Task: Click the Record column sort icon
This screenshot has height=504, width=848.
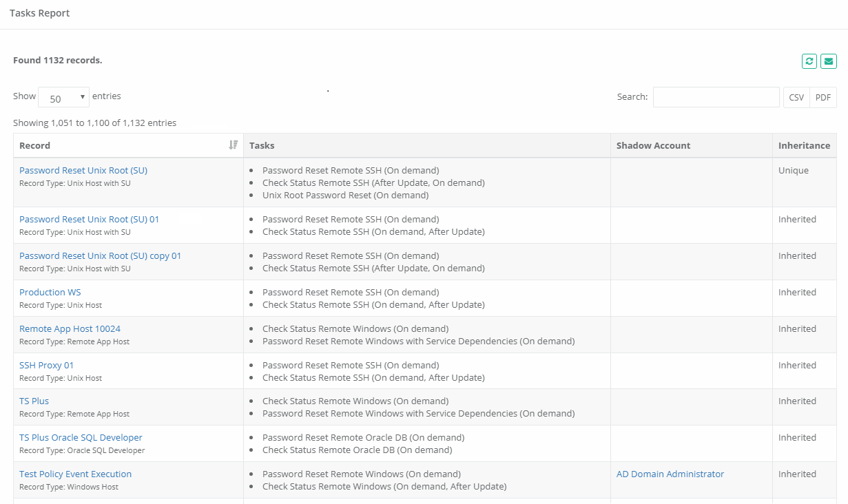Action: 233,145
